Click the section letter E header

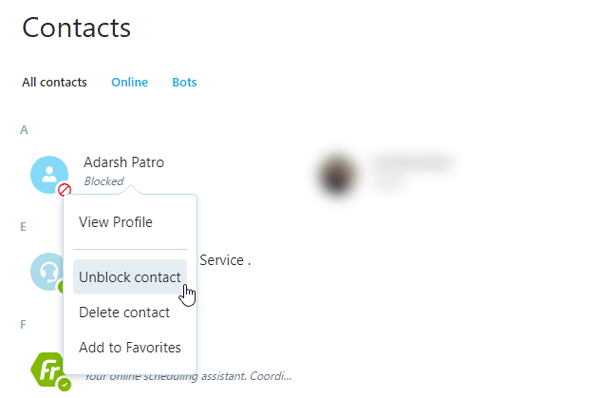coord(23,227)
